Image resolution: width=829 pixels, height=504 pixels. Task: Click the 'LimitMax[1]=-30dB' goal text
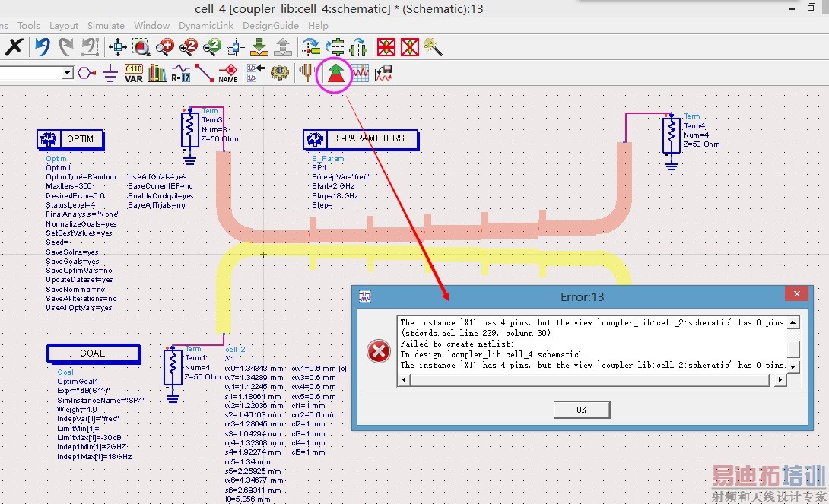click(x=89, y=437)
